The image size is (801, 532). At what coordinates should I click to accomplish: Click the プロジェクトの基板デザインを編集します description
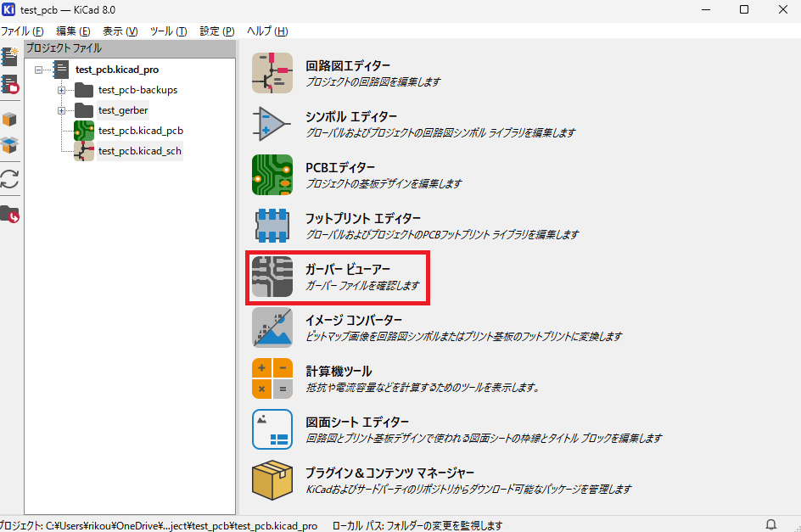click(384, 183)
